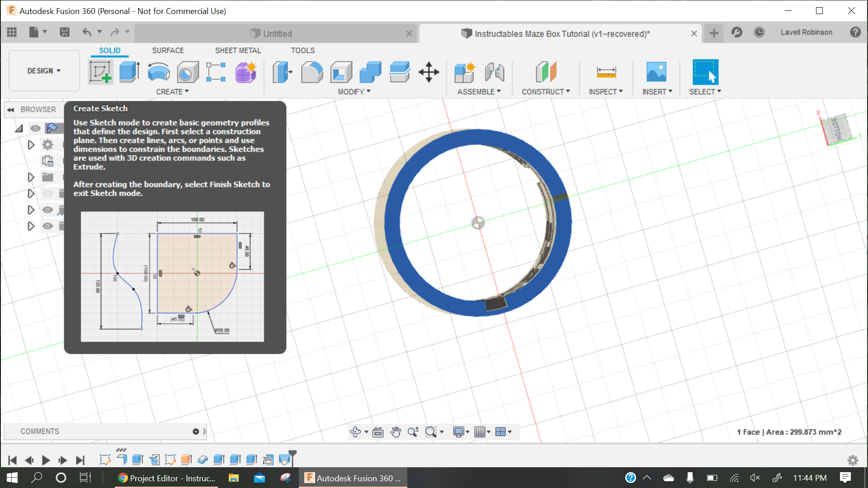Click the Rectangular Pattern tool icon
The width and height of the screenshot is (868, 488).
click(216, 72)
